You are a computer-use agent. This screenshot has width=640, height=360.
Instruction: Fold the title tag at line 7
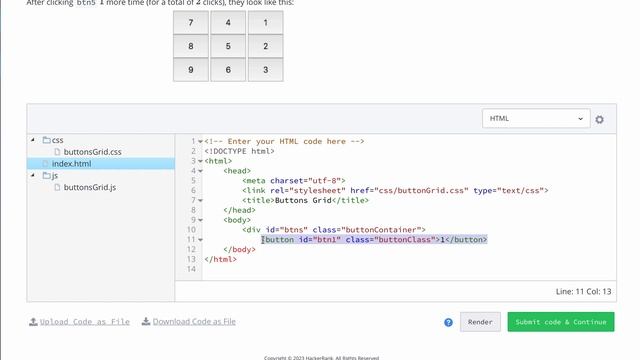click(x=200, y=200)
